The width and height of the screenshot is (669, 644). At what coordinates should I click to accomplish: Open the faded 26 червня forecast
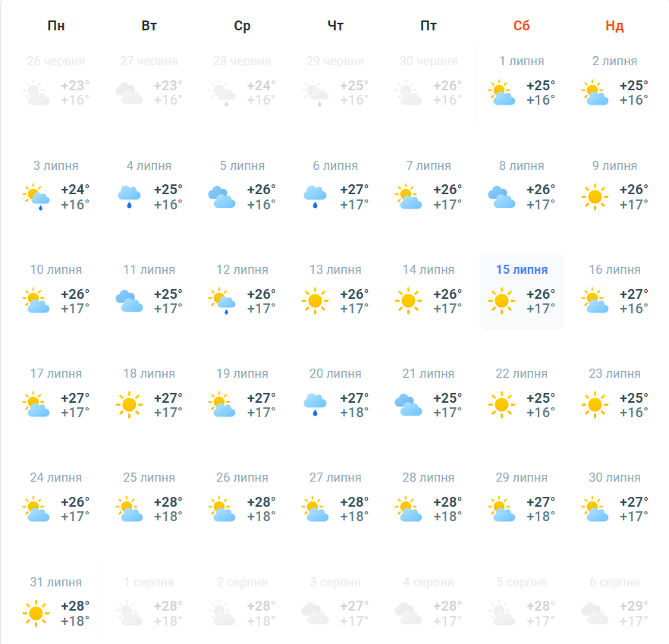pyautogui.click(x=56, y=83)
